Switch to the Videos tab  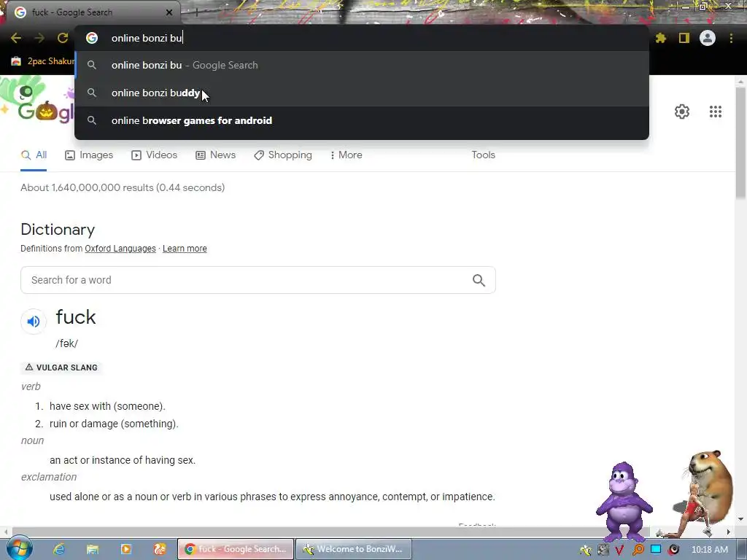click(155, 155)
